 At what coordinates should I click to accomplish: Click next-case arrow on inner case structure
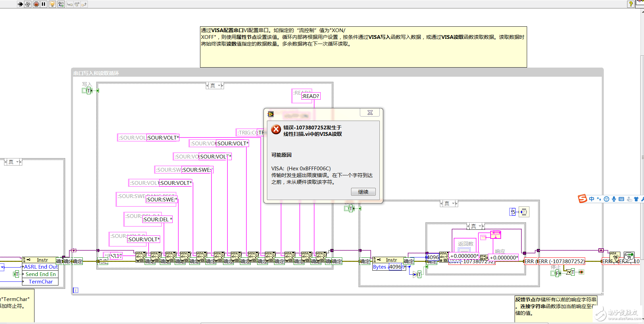(483, 226)
